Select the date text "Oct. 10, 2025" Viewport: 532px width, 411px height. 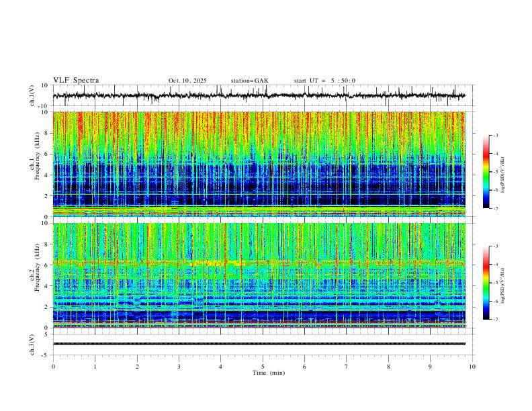pyautogui.click(x=187, y=81)
